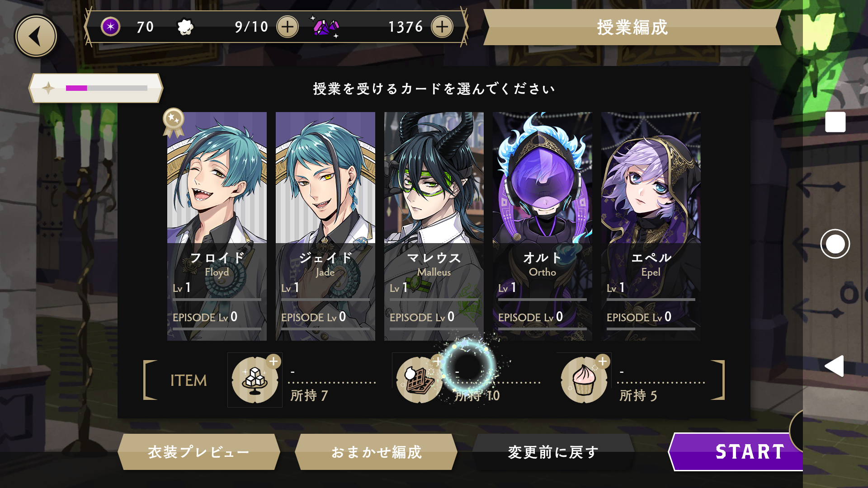The image size is (868, 488).
Task: Start the lesson with START button
Action: tap(737, 452)
